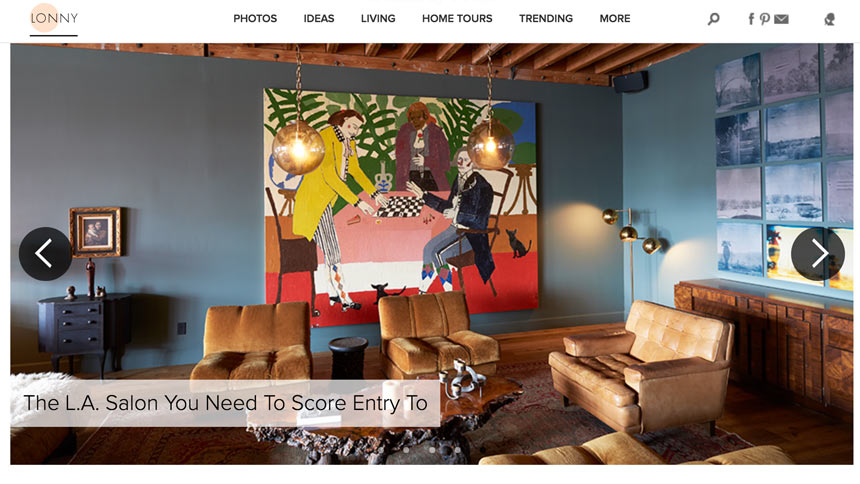Navigate to the Trending section

546,19
